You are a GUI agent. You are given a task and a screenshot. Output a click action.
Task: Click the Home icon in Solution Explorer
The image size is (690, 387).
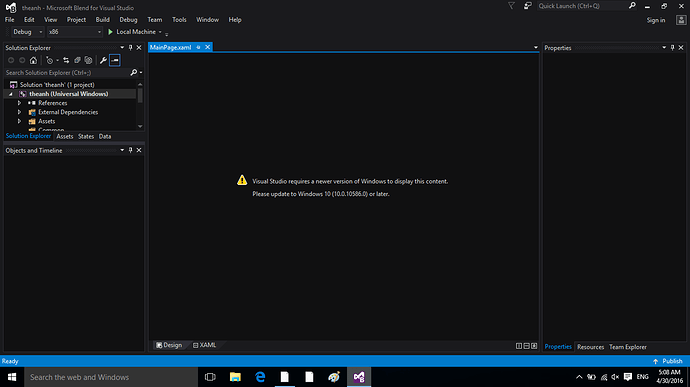click(33, 60)
